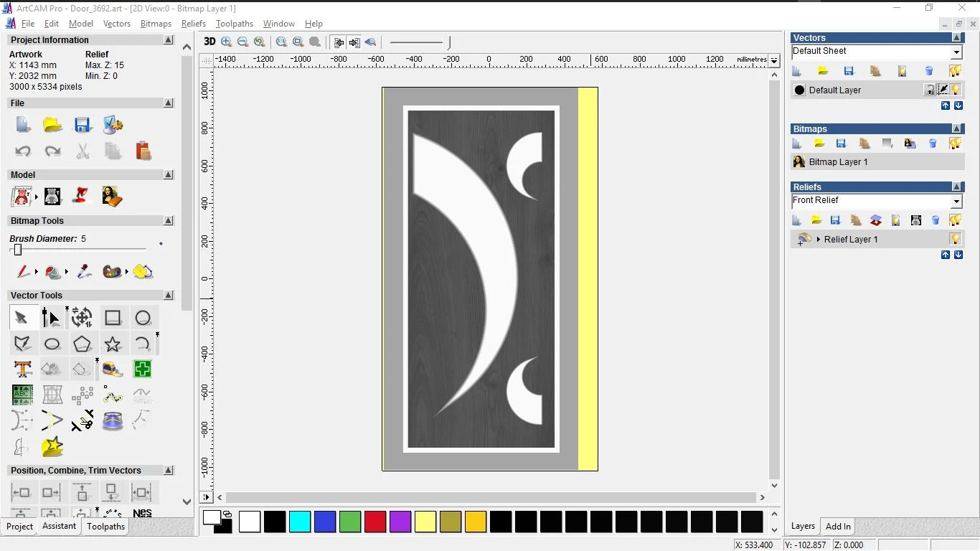Switch to the Assistant tab
Screen dimensions: 980x551
59,526
